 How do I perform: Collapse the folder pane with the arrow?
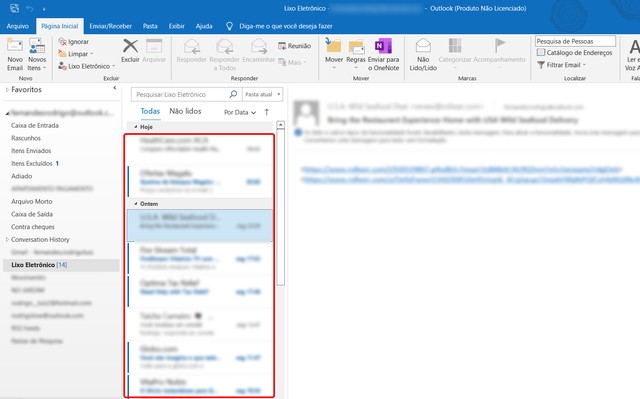point(115,88)
